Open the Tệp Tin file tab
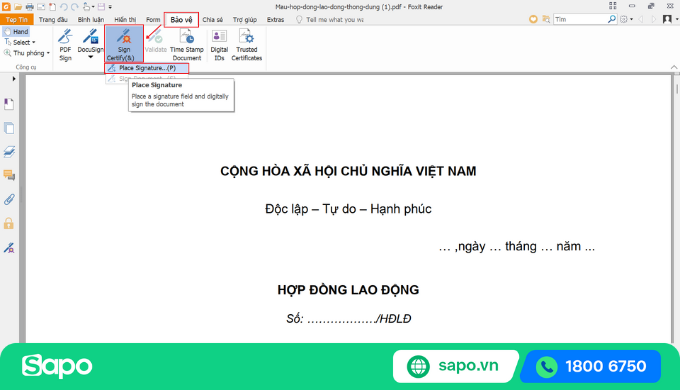 tap(16, 20)
